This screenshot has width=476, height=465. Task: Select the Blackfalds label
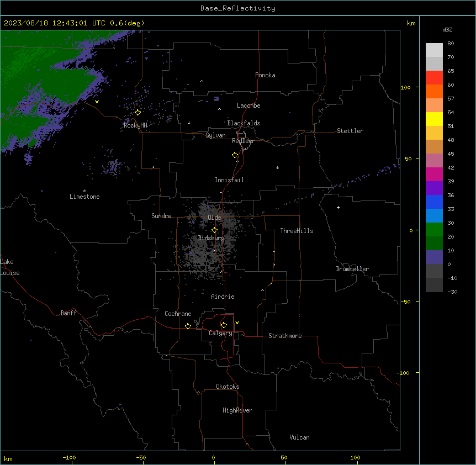coord(244,123)
